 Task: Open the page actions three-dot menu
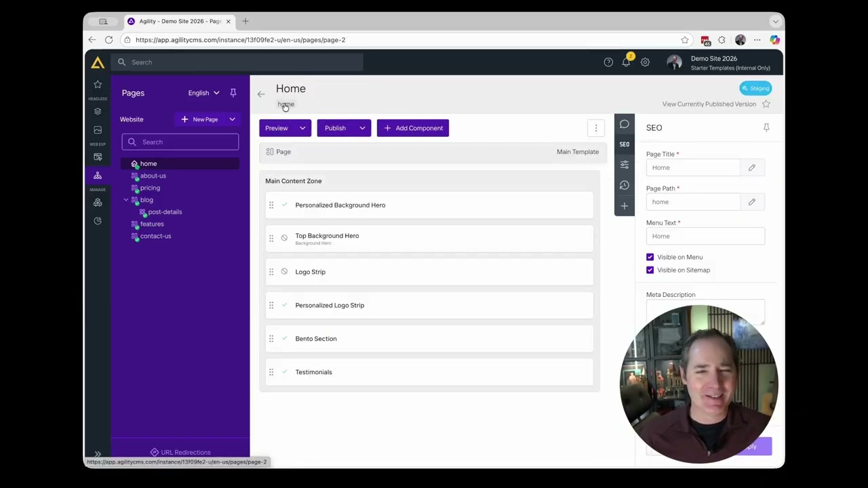(x=596, y=128)
